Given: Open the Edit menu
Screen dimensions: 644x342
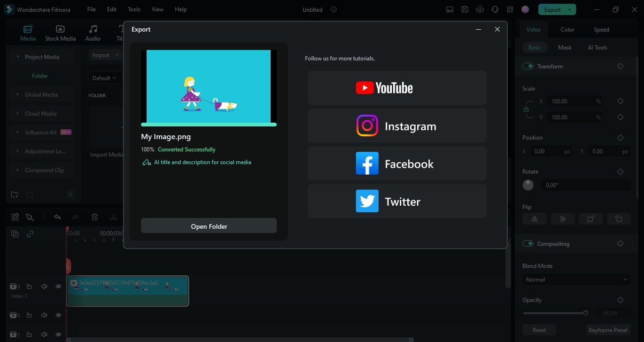Looking at the screenshot, I should (x=112, y=9).
